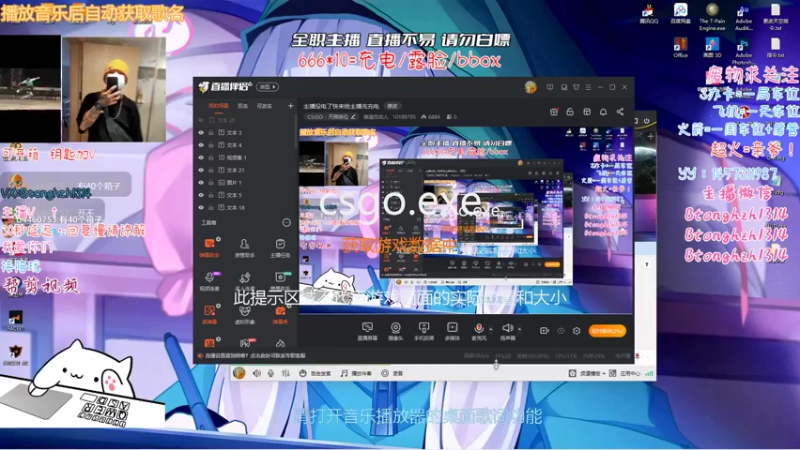The image size is (800, 450).
Task: Click the sources list scrollbar
Action: (x=296, y=132)
